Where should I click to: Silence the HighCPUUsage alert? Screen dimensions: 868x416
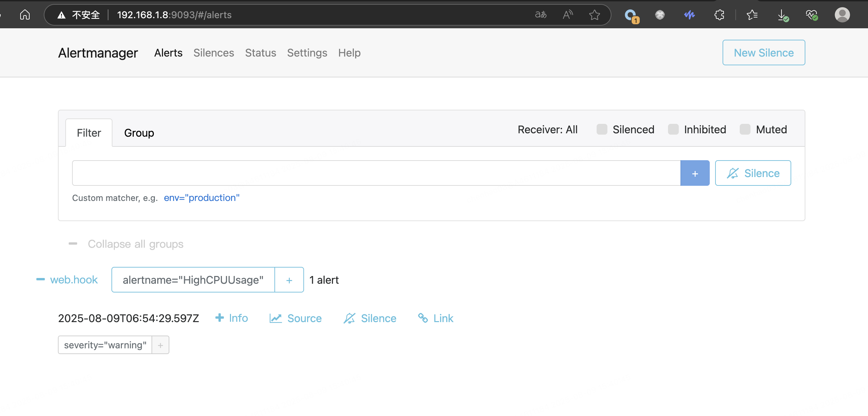tap(370, 318)
